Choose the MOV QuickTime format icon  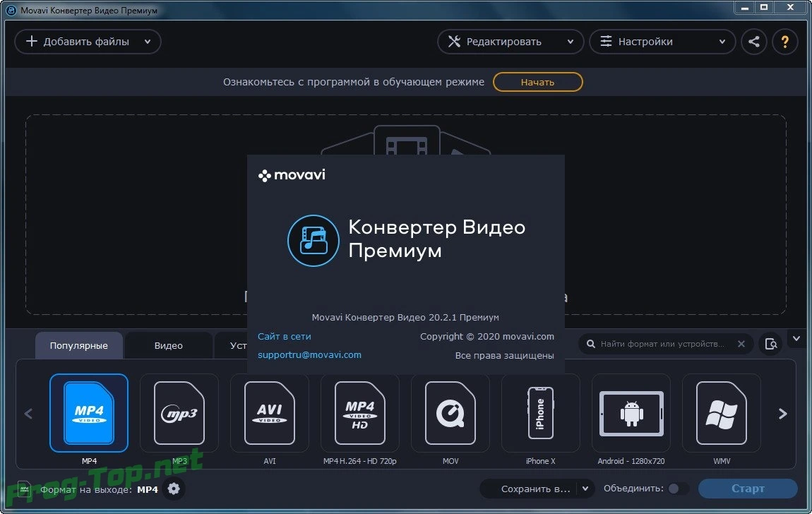[x=450, y=412]
